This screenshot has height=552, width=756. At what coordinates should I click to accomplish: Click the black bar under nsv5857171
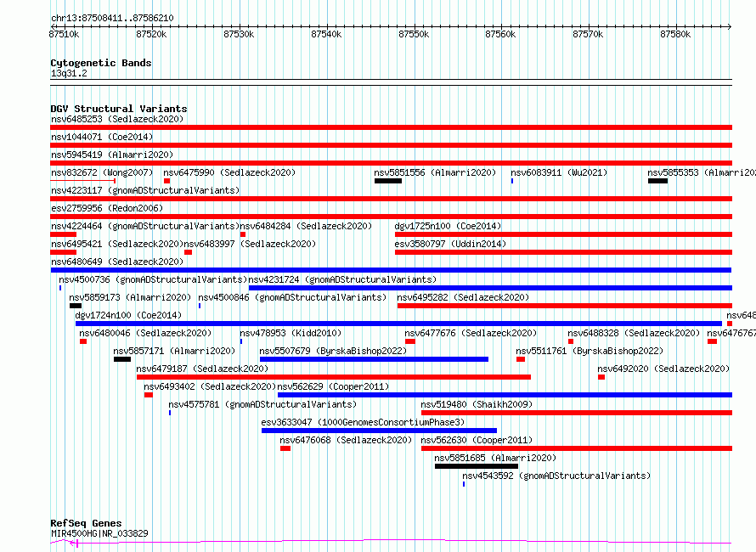pos(122,359)
